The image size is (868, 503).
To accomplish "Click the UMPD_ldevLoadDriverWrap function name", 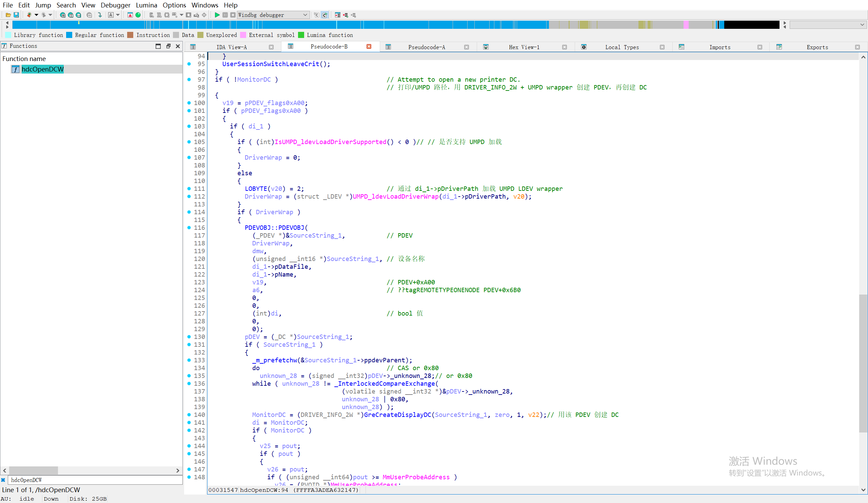I will (x=395, y=197).
